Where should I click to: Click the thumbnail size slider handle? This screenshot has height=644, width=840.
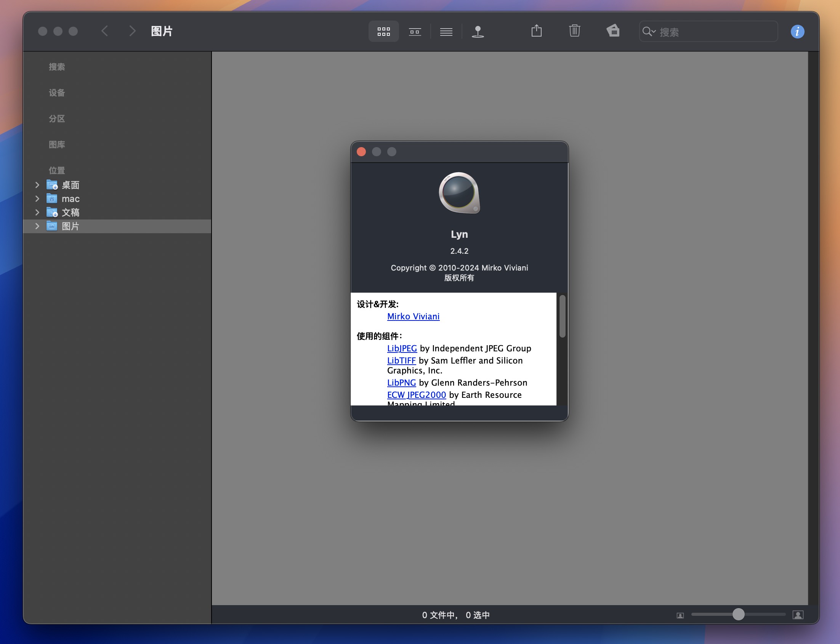pos(738,615)
